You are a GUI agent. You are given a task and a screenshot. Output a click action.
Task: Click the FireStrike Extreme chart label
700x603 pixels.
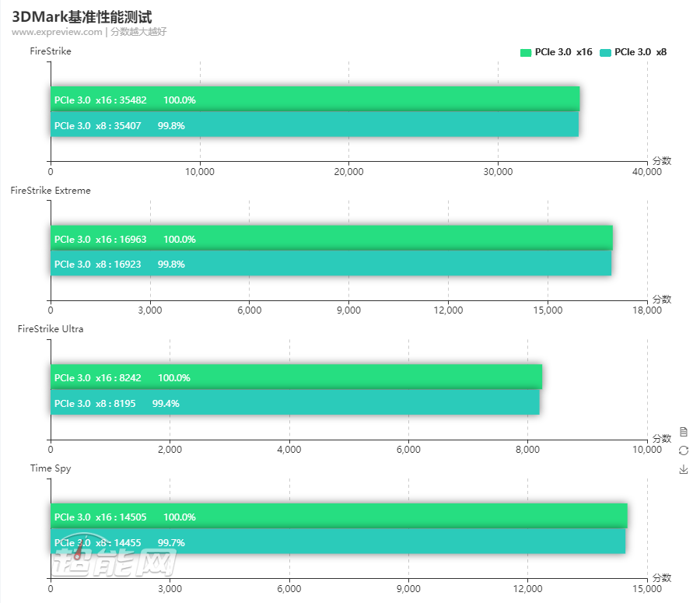coord(51,191)
